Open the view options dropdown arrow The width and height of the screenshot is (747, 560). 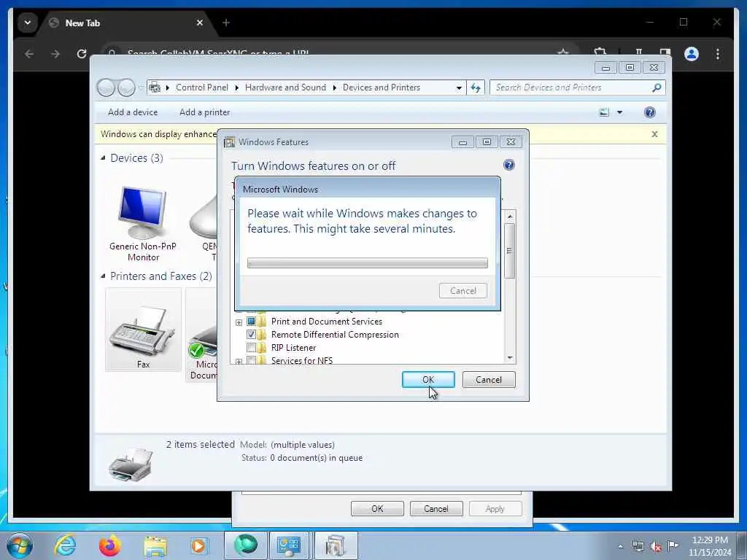point(620,112)
